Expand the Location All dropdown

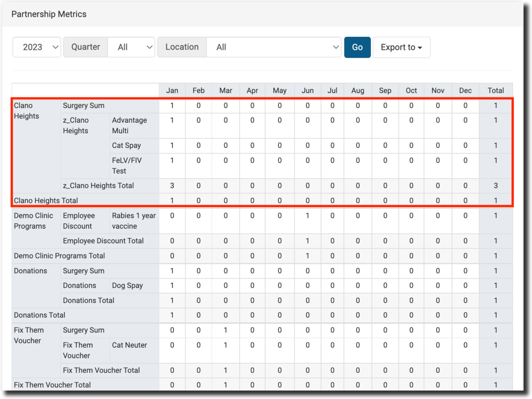[274, 47]
